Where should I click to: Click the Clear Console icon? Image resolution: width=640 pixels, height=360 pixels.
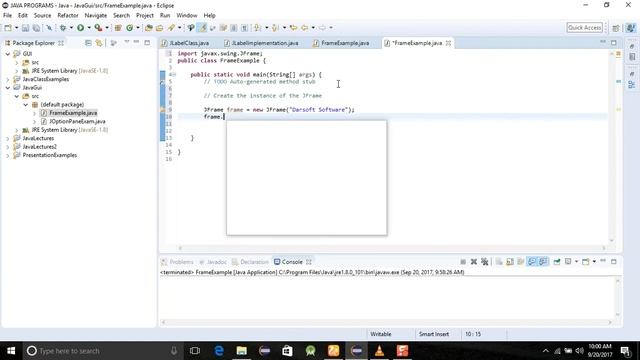[499, 262]
